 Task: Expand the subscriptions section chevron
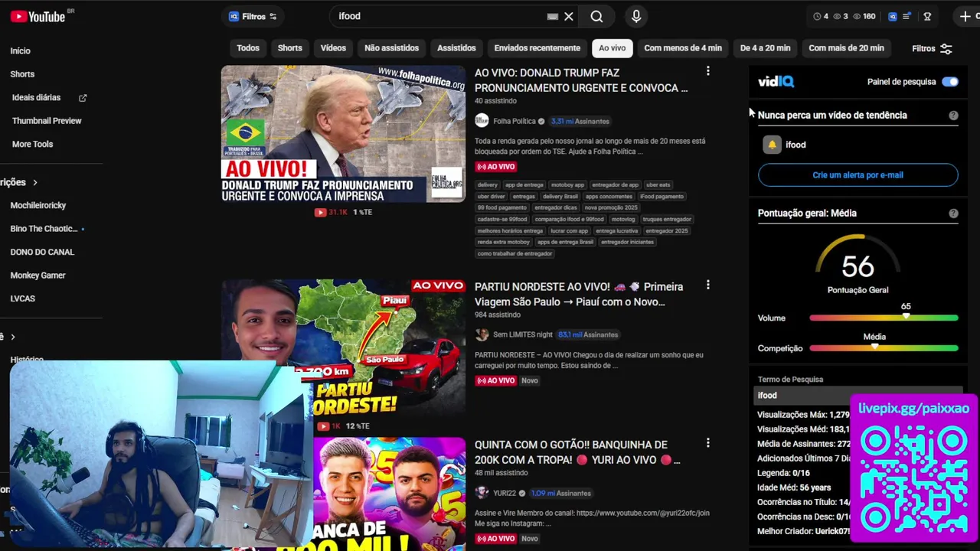[34, 182]
